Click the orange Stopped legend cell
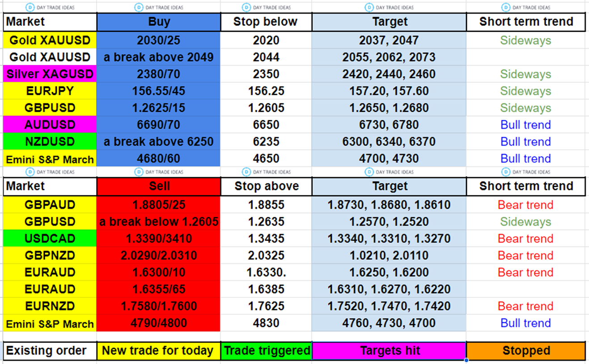The image size is (589, 364). 525,351
